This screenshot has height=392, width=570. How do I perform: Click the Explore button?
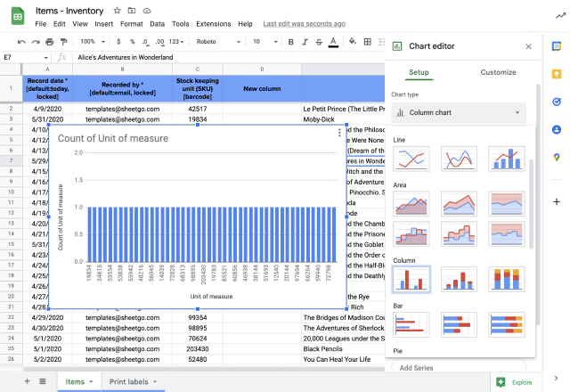(516, 382)
